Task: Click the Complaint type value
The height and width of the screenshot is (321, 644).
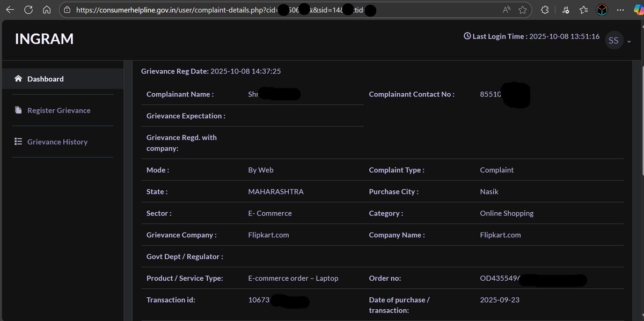Action: point(497,170)
